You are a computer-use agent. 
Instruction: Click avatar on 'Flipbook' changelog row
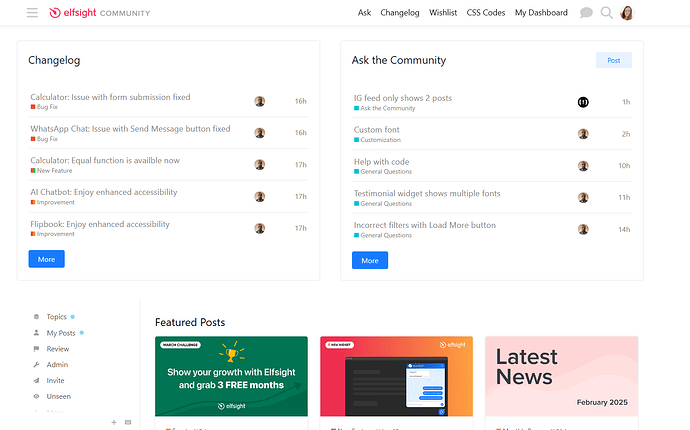point(260,228)
